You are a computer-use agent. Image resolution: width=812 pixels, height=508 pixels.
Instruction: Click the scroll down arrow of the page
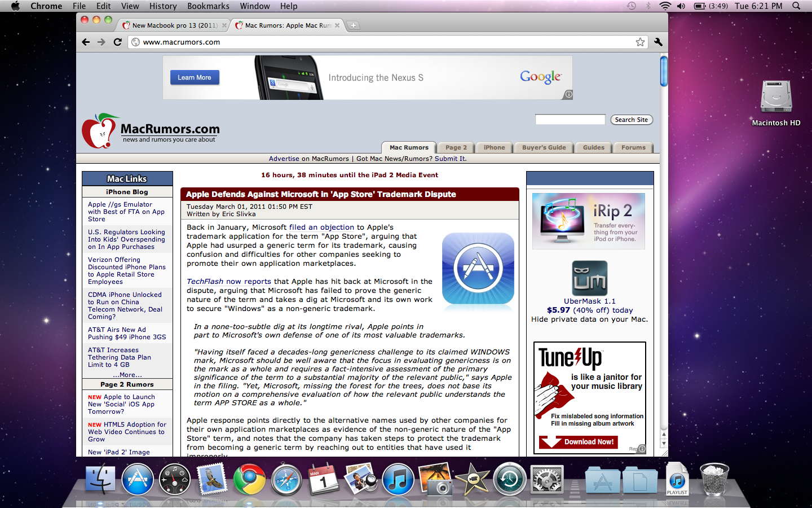point(664,444)
